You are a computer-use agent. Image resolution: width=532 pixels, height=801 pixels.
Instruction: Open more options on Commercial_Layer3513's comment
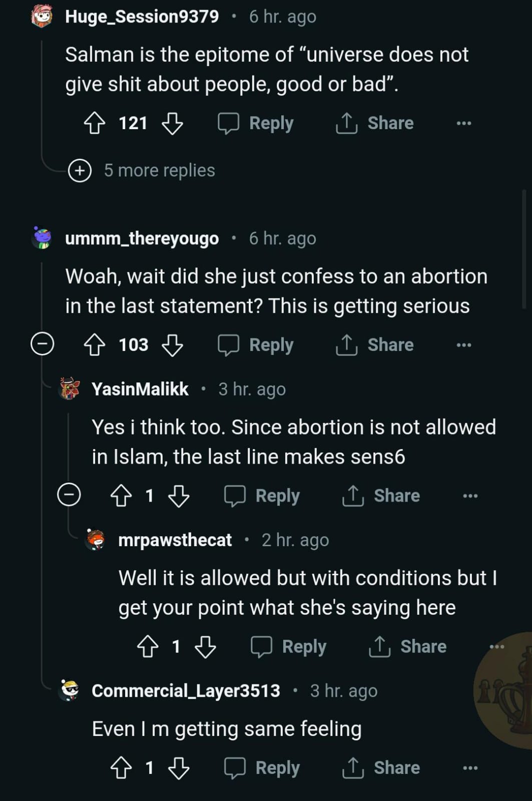(x=470, y=768)
